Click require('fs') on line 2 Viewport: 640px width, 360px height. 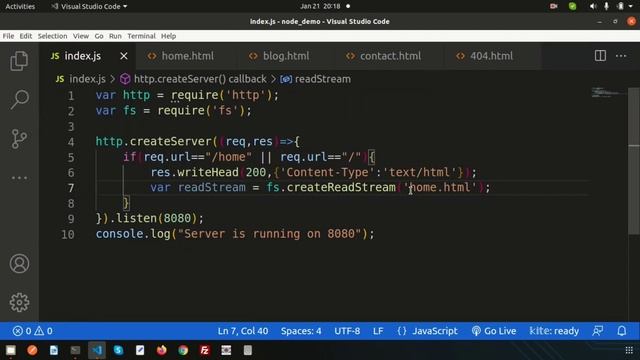(201, 111)
